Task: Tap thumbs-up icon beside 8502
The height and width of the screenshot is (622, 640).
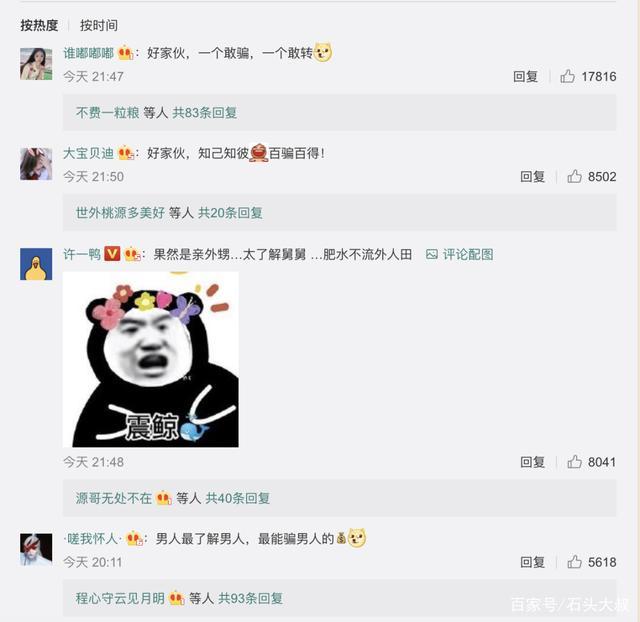Action: coord(574,176)
